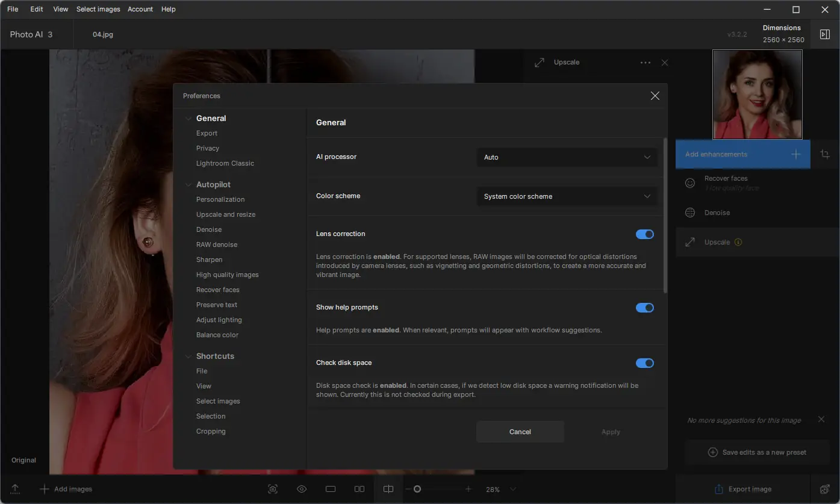Select the side-by-side view icon

click(x=359, y=489)
